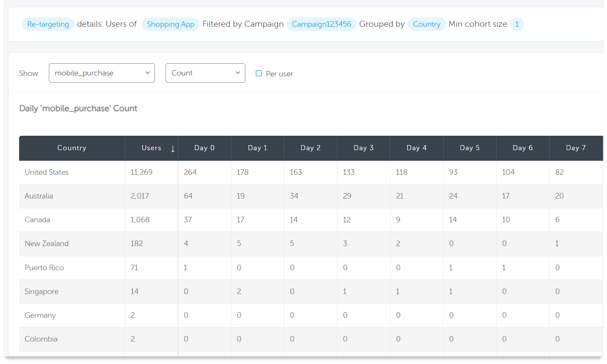Sort by the Country column header
The image size is (607, 364).
click(72, 148)
